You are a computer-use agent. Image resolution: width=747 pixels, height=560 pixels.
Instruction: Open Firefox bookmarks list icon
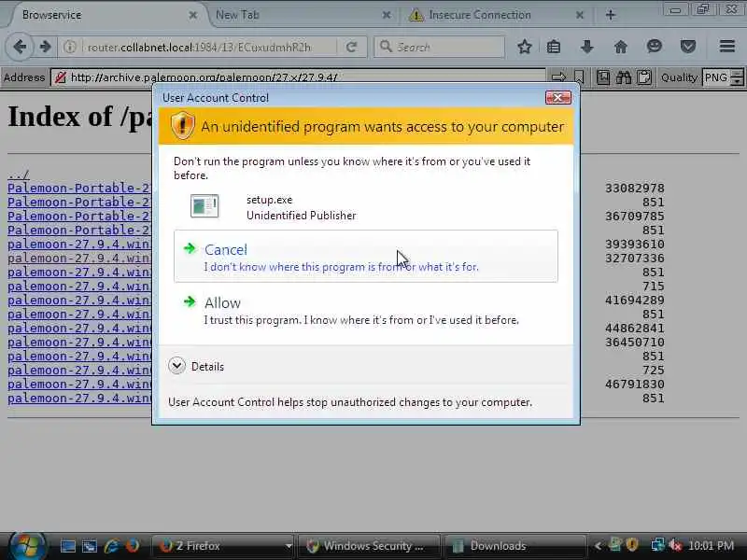point(554,47)
